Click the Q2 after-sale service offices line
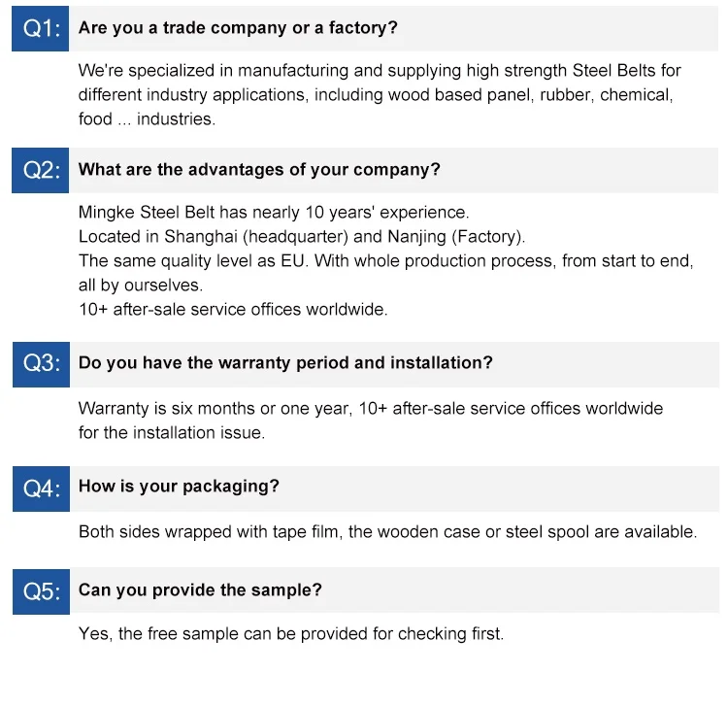 pyautogui.click(x=233, y=310)
